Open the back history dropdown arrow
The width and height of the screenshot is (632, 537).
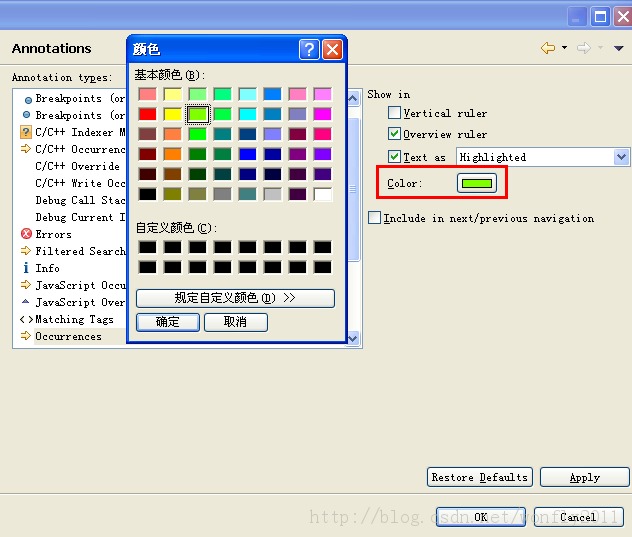tap(564, 48)
